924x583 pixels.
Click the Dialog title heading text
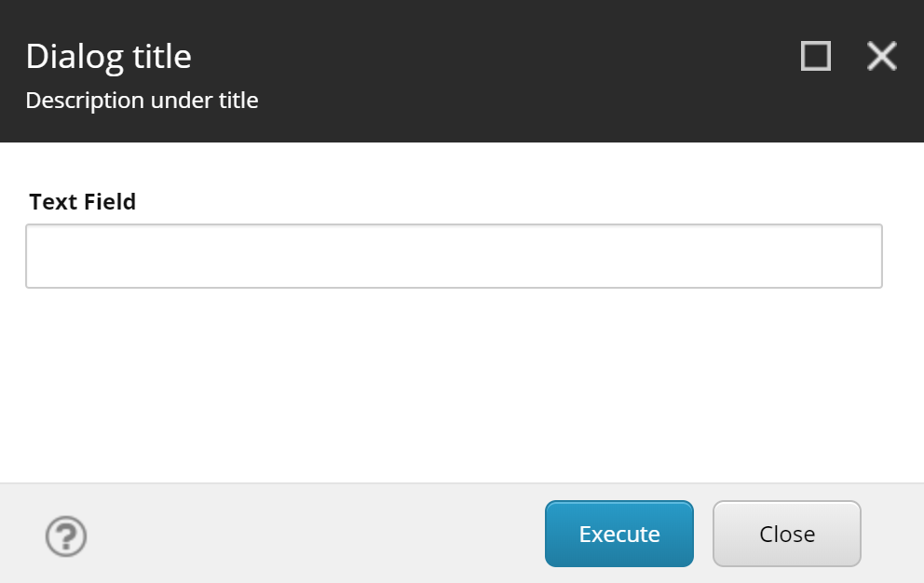(108, 56)
